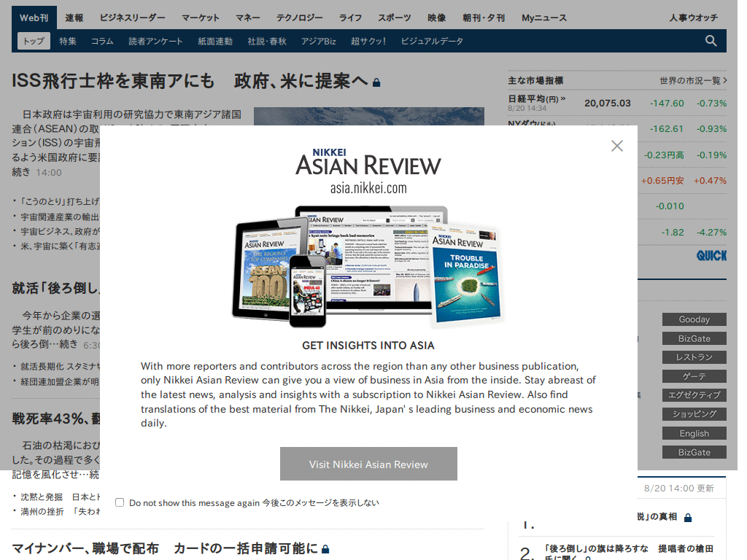747x560 pixels.
Task: Go to コラム section
Action: (102, 41)
